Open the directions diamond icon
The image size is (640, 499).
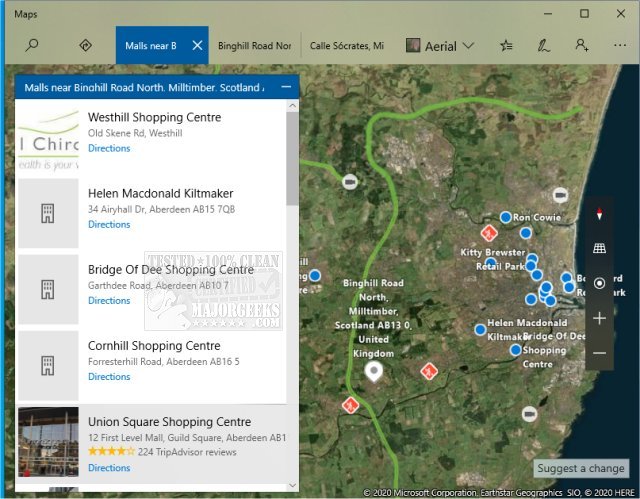[x=85, y=45]
